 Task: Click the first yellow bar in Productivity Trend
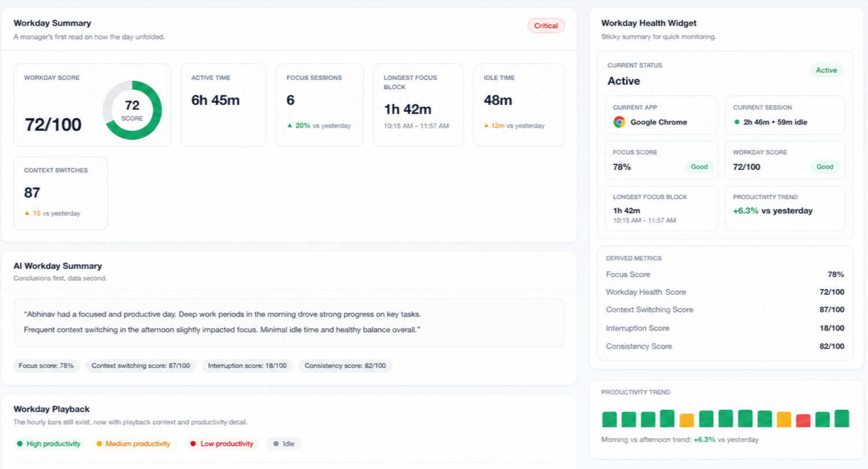686,421
